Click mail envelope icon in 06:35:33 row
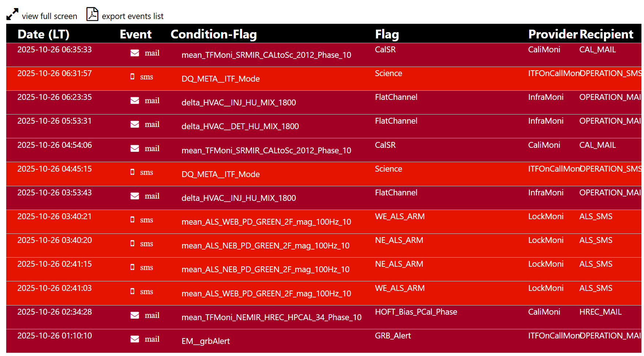 (x=135, y=53)
